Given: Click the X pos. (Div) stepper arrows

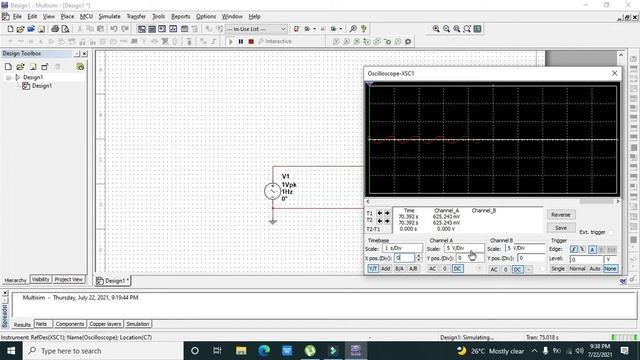Looking at the screenshot, I should (418, 258).
